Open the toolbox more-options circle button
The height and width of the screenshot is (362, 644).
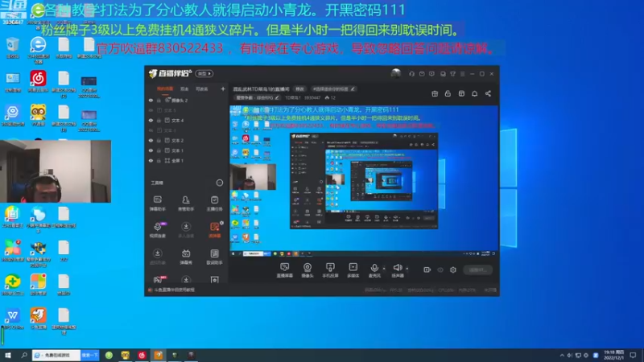[219, 183]
